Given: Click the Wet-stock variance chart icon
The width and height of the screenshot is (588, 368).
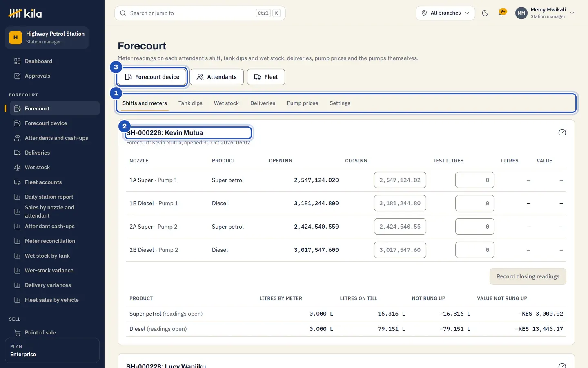Looking at the screenshot, I should pos(17,271).
